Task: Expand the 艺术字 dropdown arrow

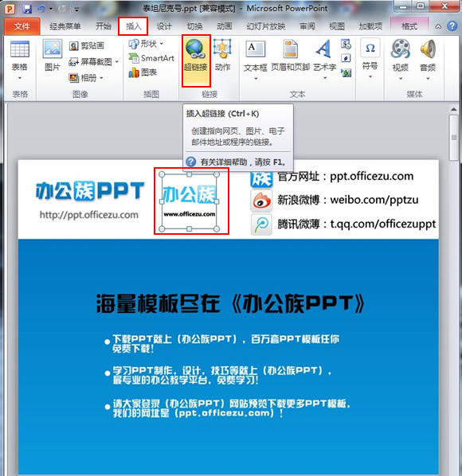Action: (325, 78)
